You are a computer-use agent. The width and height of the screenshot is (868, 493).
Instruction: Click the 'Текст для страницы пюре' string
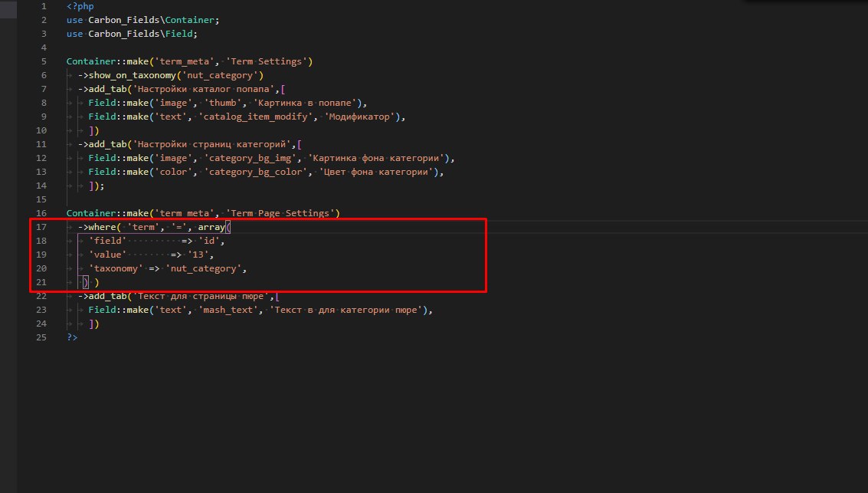tap(201, 297)
